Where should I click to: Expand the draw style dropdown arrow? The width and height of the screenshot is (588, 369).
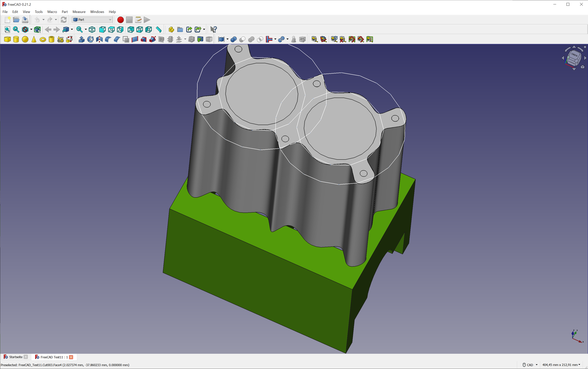(x=31, y=30)
